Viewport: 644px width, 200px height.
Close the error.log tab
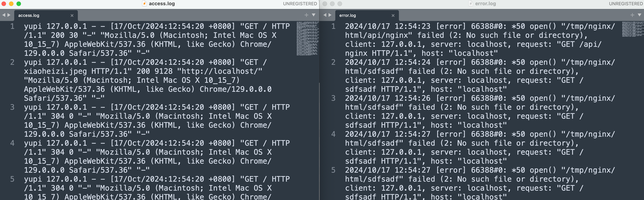(x=393, y=16)
